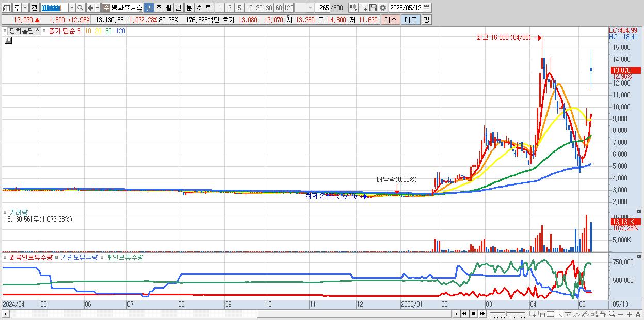Switch to the 틱 tick chart

pos(208,8)
